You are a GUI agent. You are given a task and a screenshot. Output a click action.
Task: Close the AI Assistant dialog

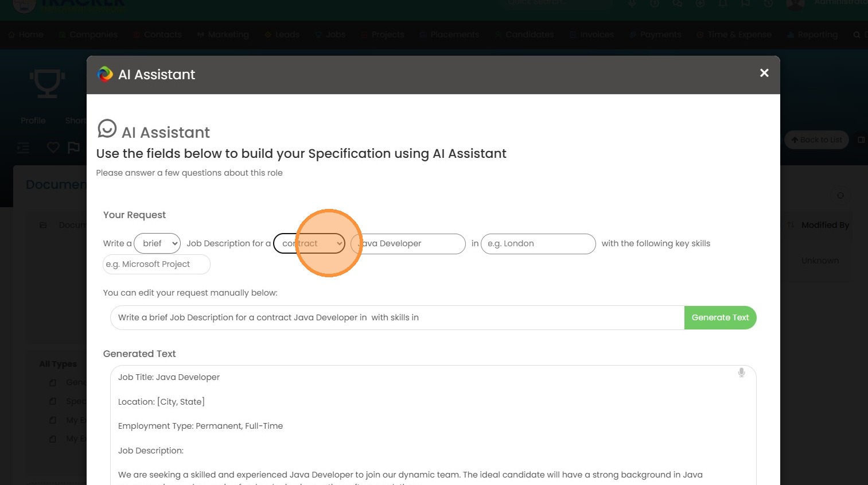click(764, 73)
